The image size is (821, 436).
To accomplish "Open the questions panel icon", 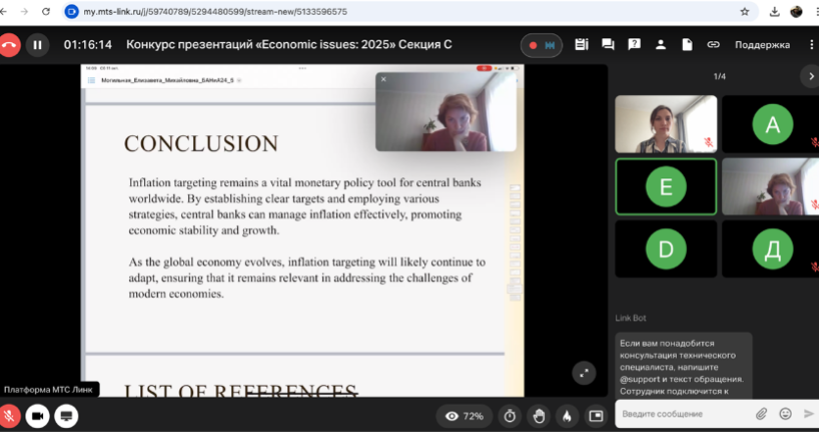I will click(634, 45).
